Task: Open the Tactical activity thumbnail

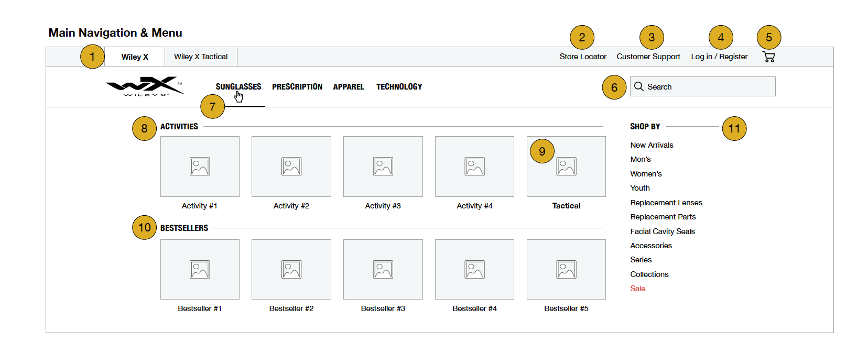Action: (566, 167)
